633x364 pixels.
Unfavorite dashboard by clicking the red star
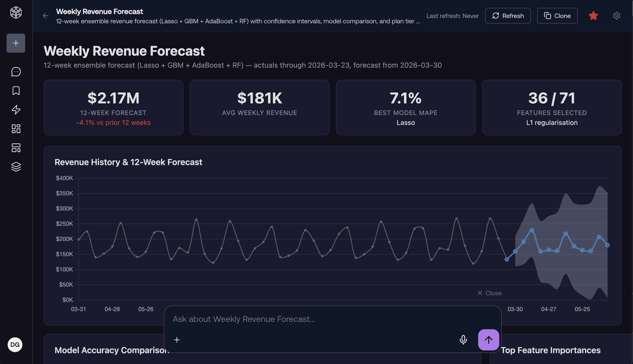point(593,15)
